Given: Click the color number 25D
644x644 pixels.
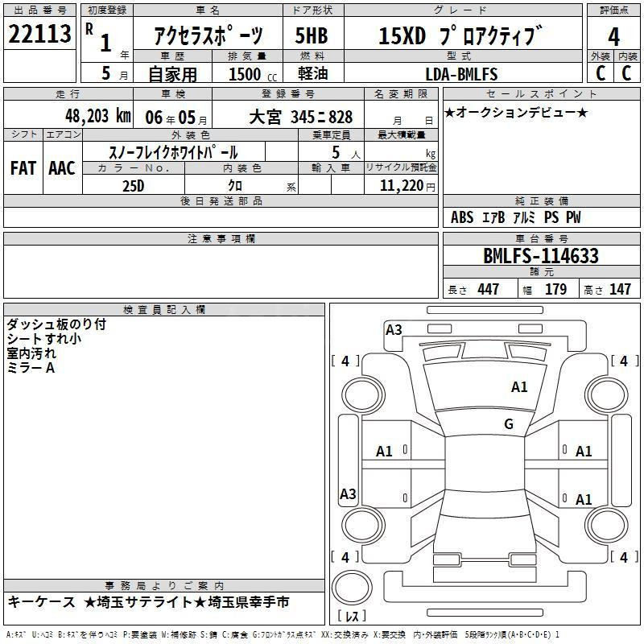Looking at the screenshot, I should [133, 186].
